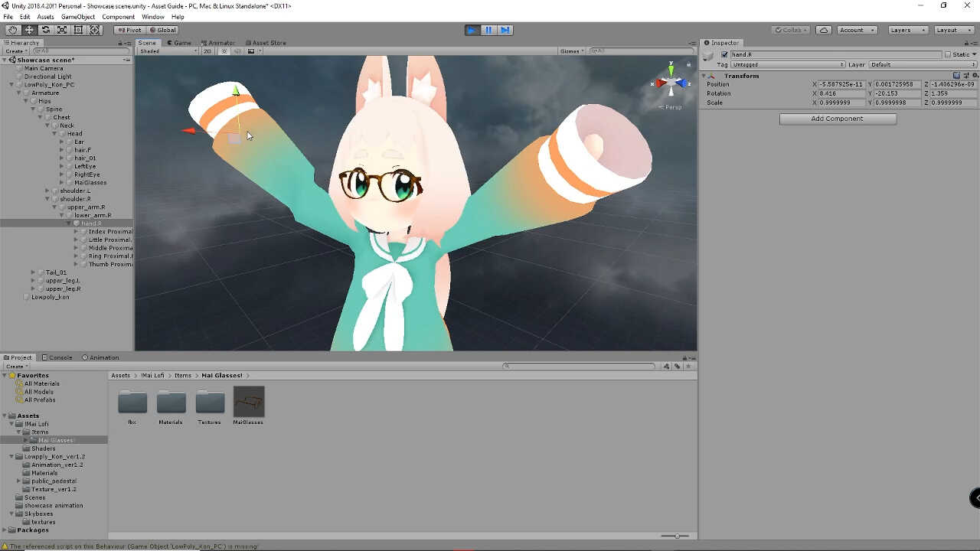980x551 pixels.
Task: Open the GameObject menu
Action: (x=78, y=17)
